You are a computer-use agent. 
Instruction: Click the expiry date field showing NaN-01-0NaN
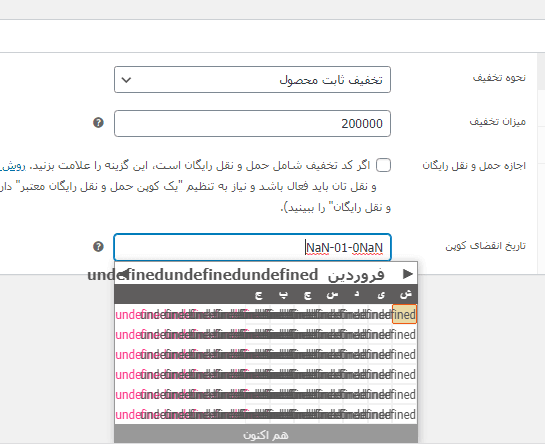tap(252, 247)
